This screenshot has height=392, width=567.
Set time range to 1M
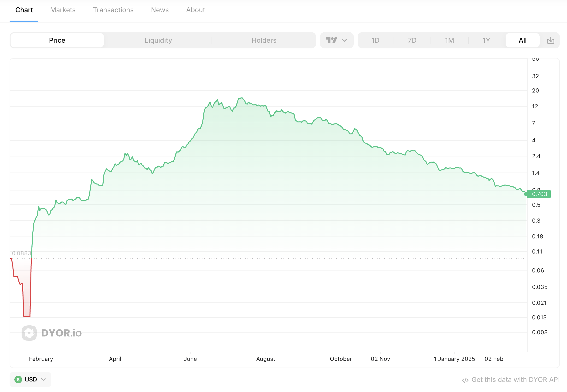coord(449,40)
